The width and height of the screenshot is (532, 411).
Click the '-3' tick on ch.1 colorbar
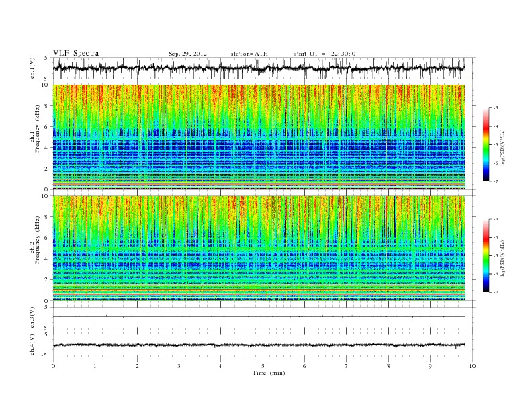(495, 108)
